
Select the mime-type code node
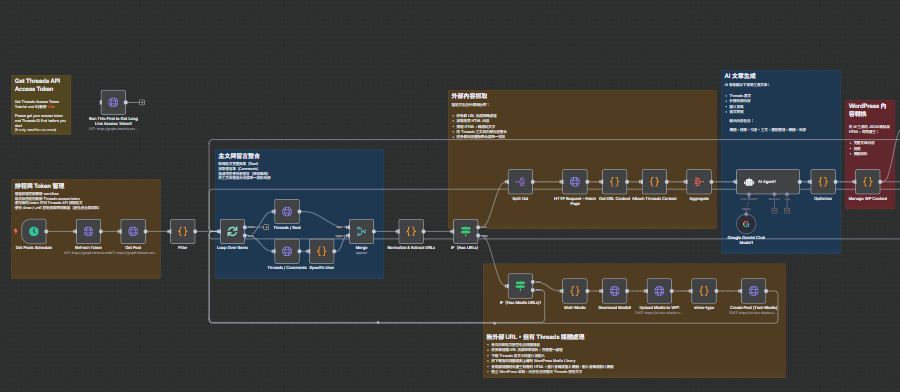tap(704, 291)
